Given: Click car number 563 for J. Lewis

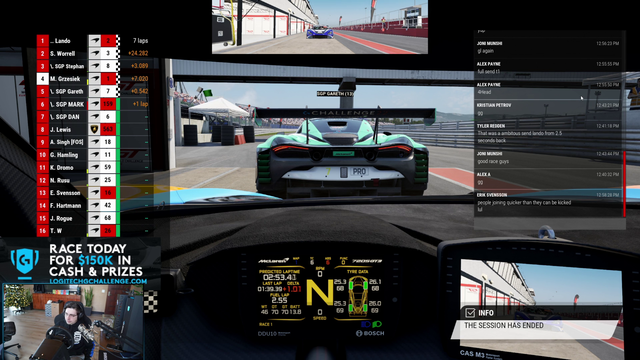Looking at the screenshot, I should (x=108, y=129).
